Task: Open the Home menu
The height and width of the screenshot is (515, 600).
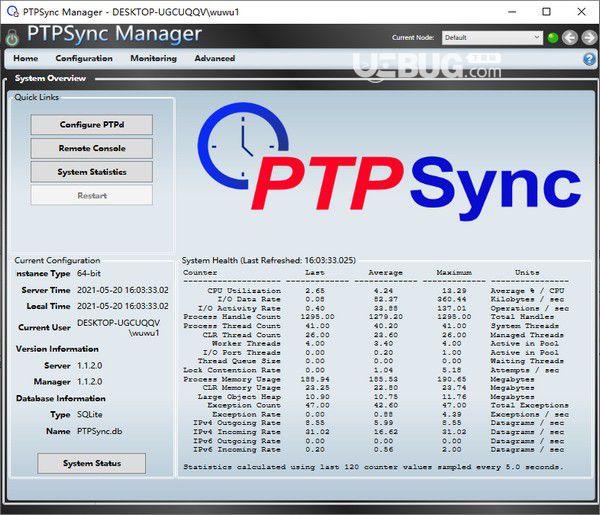Action: 26,59
